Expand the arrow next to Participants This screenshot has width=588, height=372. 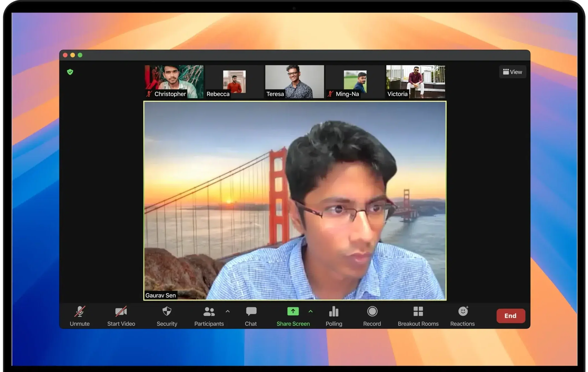point(228,311)
